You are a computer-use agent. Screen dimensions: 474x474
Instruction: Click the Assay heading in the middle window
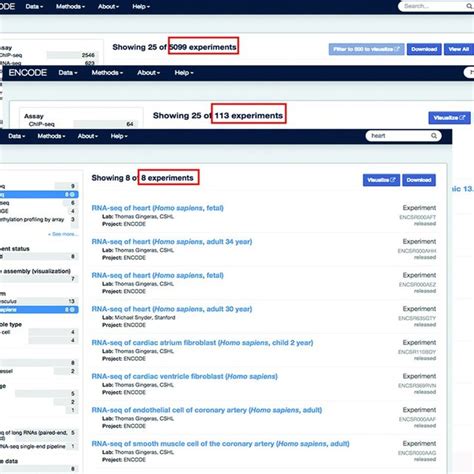(x=34, y=116)
